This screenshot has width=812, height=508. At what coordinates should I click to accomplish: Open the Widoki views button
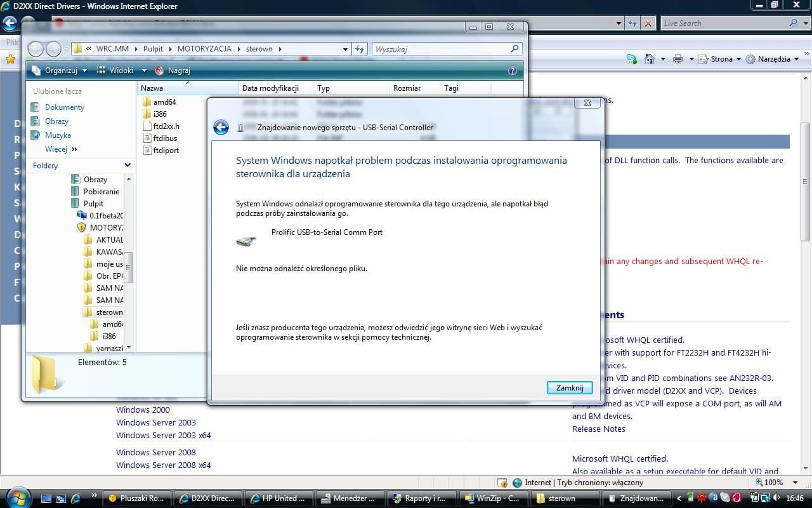(116, 70)
